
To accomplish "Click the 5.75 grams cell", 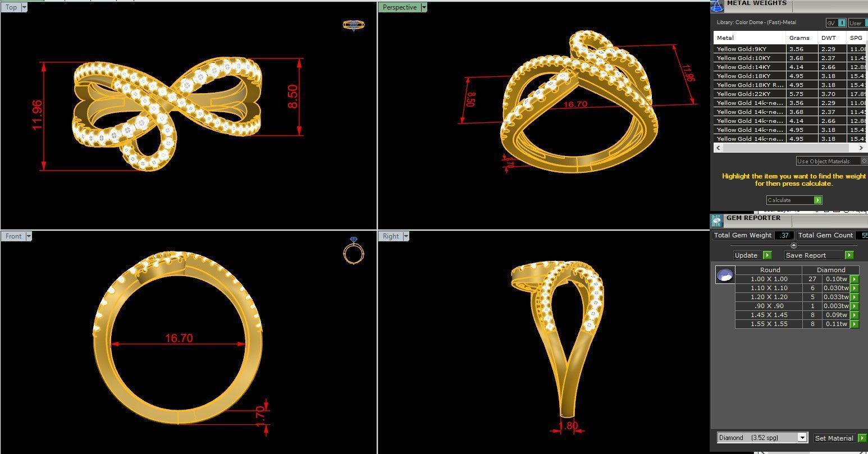I will pos(802,94).
